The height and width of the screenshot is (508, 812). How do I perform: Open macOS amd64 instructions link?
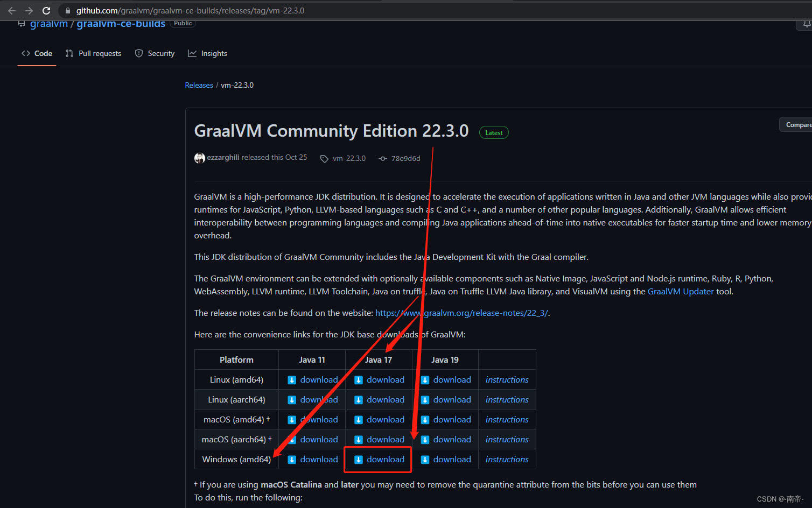(507, 419)
